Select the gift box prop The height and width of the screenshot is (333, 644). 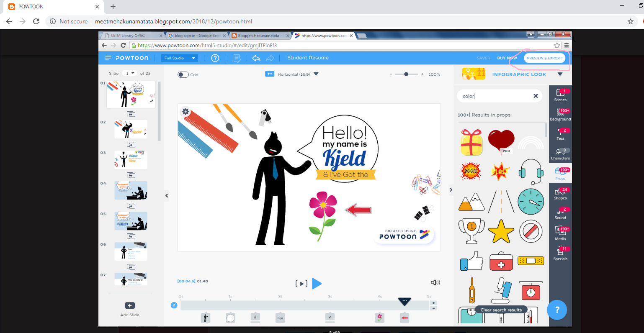click(471, 142)
